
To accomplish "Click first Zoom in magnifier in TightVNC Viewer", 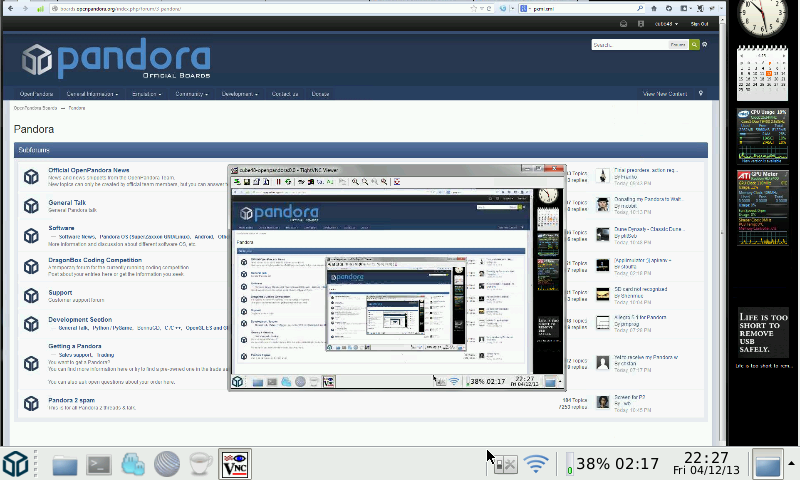I will [x=355, y=182].
